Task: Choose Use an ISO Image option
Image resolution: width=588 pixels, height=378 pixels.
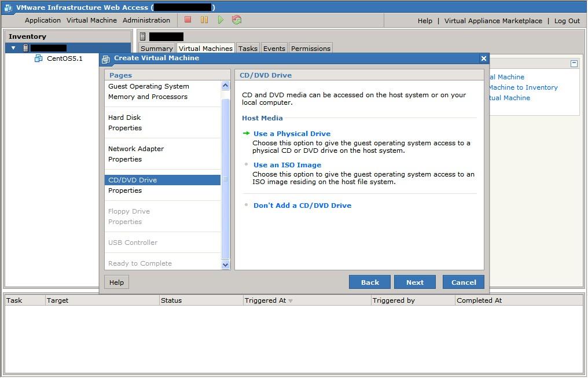Action: pyautogui.click(x=287, y=165)
